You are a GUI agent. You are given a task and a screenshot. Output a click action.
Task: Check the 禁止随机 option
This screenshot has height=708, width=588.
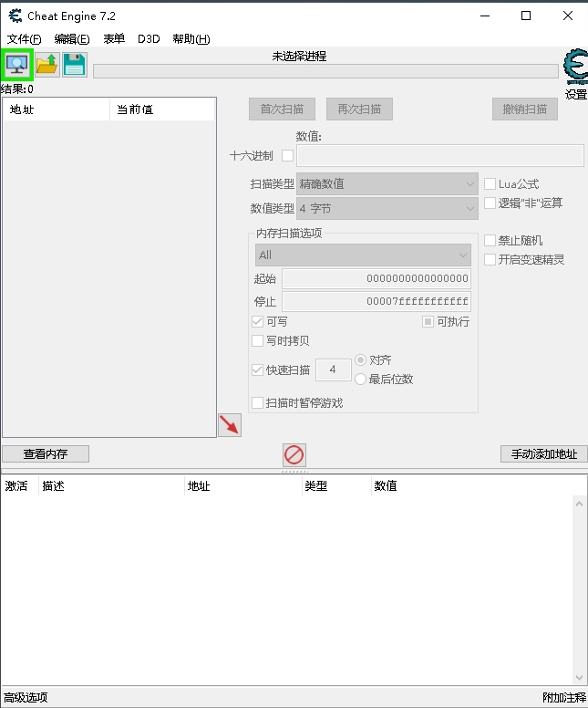490,240
